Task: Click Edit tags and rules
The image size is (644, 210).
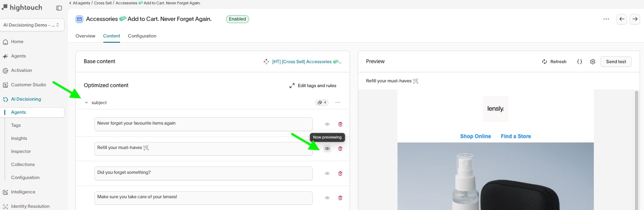Action: [313, 86]
